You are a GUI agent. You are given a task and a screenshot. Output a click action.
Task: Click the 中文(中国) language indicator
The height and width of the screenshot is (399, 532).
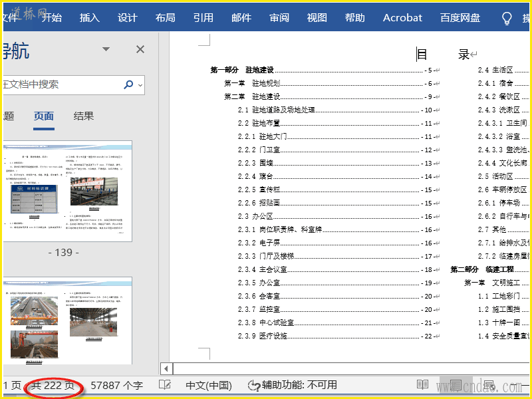click(208, 385)
